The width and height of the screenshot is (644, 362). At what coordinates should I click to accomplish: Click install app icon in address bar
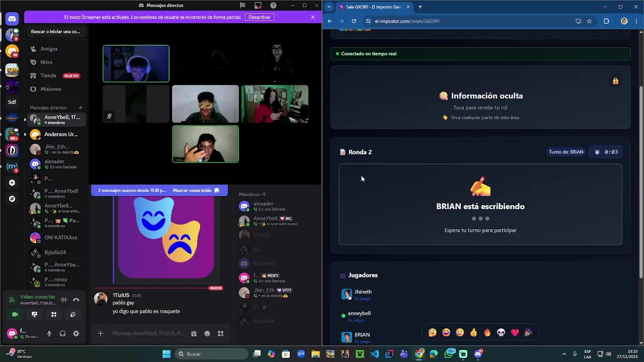579,21
